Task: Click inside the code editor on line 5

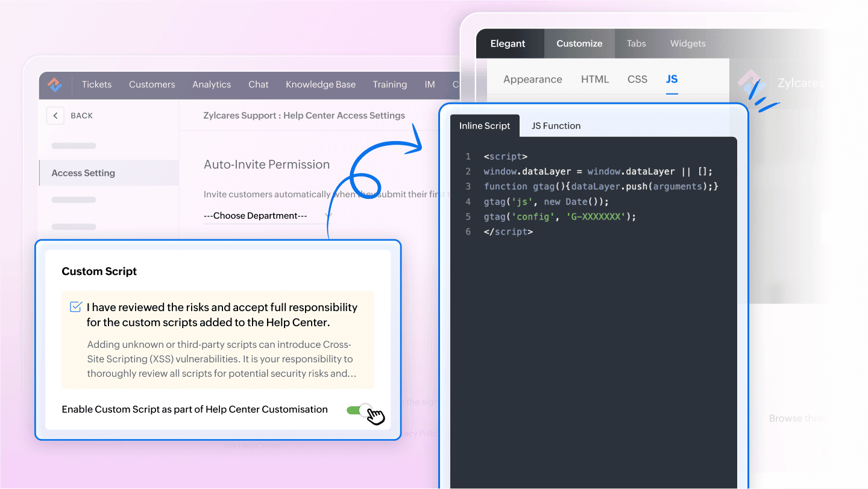Action: (x=559, y=216)
